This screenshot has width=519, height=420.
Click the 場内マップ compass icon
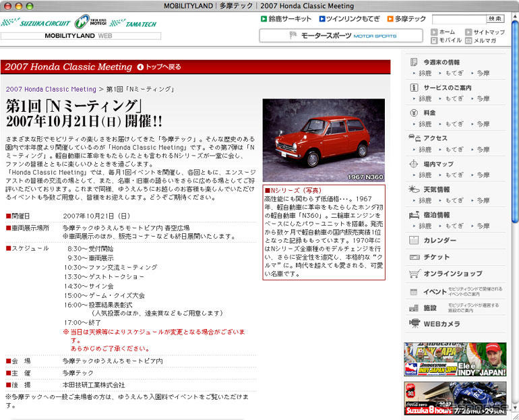(414, 164)
